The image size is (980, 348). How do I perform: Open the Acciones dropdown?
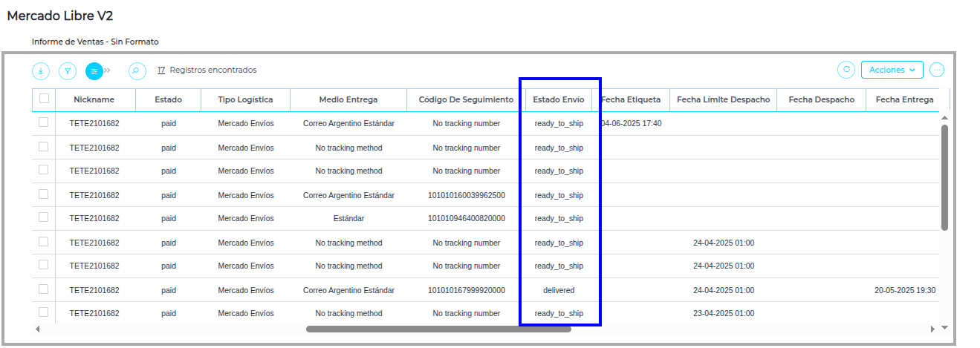click(x=892, y=70)
